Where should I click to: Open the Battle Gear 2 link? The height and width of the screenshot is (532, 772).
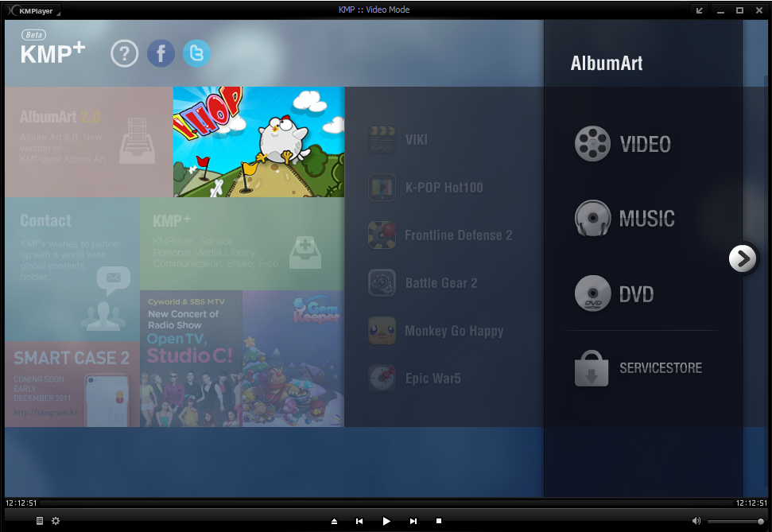[441, 283]
